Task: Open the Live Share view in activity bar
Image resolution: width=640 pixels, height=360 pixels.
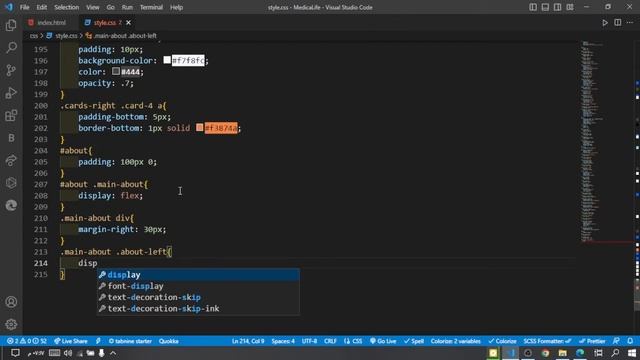Action: click(11, 160)
